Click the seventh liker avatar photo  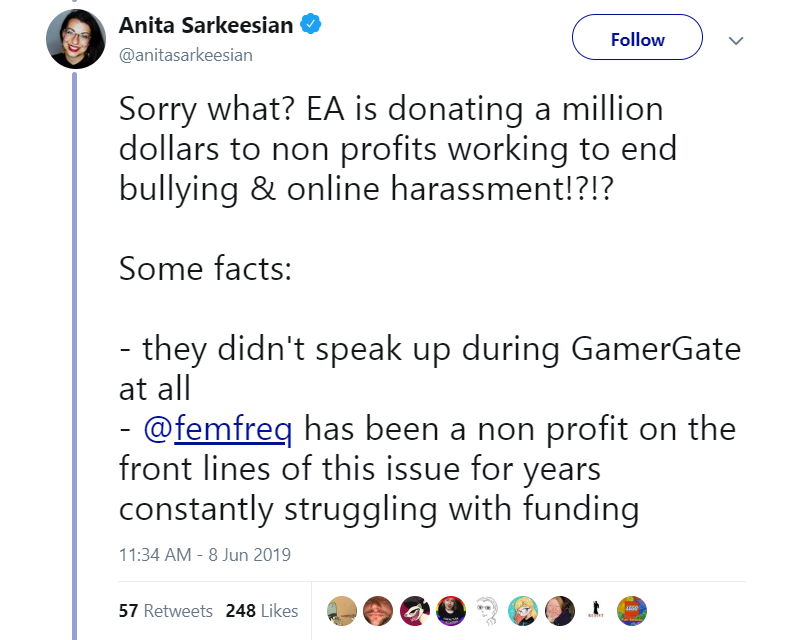pos(559,610)
